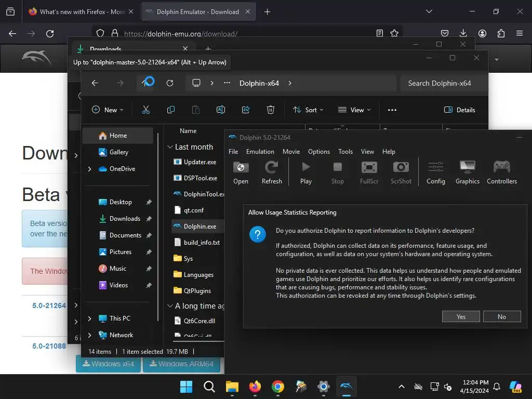Viewport: 532px width, 399px height.
Task: Open the Controllers settings icon
Action: tap(502, 172)
